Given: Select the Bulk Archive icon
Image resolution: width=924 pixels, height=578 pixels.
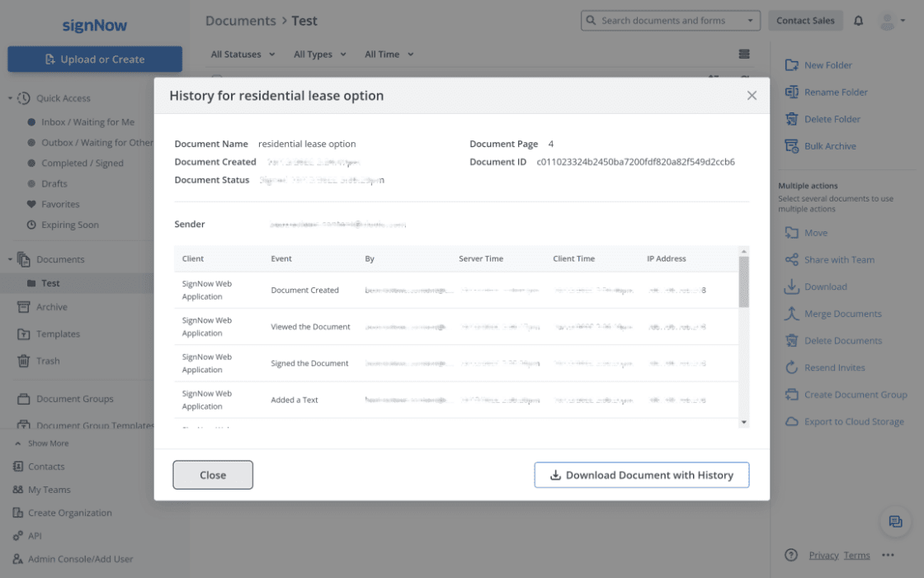Looking at the screenshot, I should pos(793,145).
